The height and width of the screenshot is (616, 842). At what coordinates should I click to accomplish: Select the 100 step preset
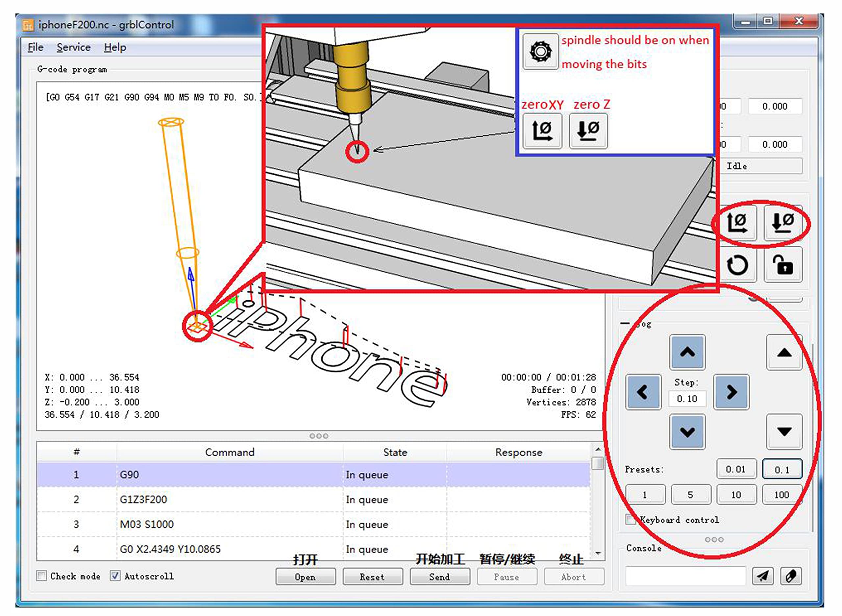click(x=782, y=495)
